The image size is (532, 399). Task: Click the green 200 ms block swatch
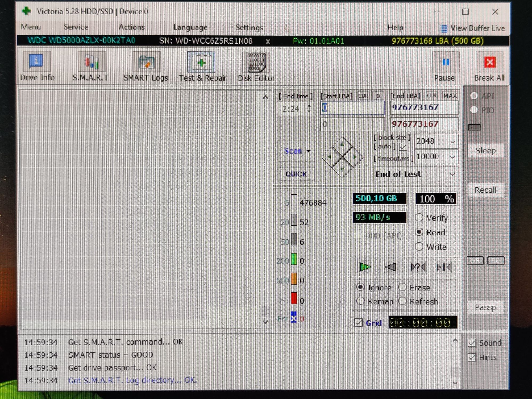point(294,259)
